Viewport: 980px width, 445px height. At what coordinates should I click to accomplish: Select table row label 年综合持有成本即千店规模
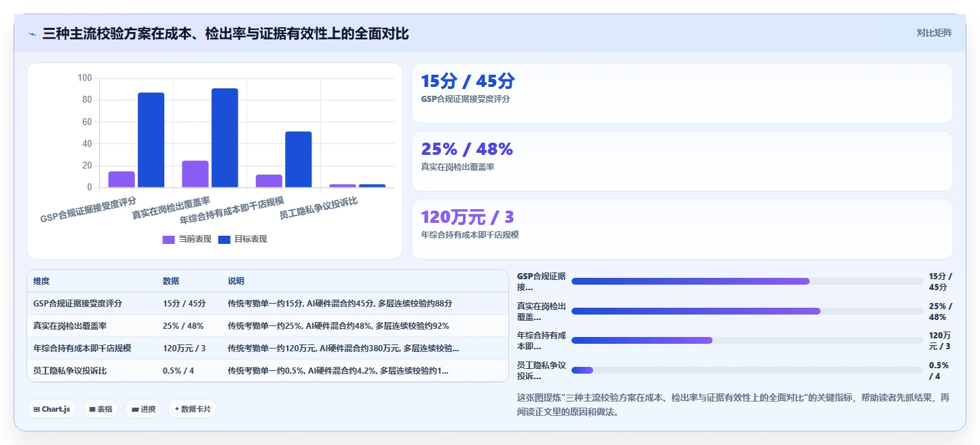coord(82,349)
